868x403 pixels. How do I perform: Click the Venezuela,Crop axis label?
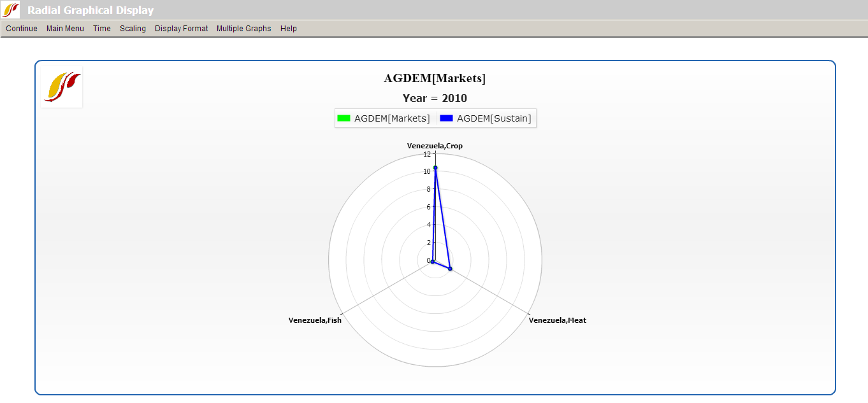(x=435, y=146)
